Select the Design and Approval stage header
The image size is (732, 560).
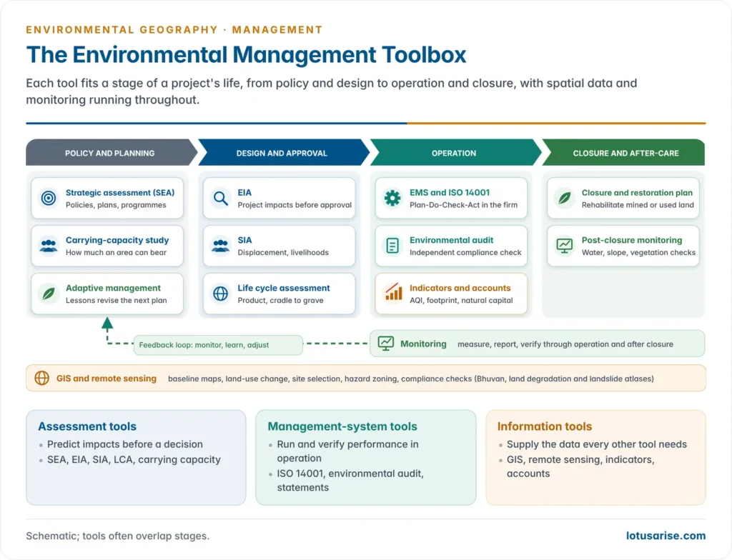click(x=284, y=153)
